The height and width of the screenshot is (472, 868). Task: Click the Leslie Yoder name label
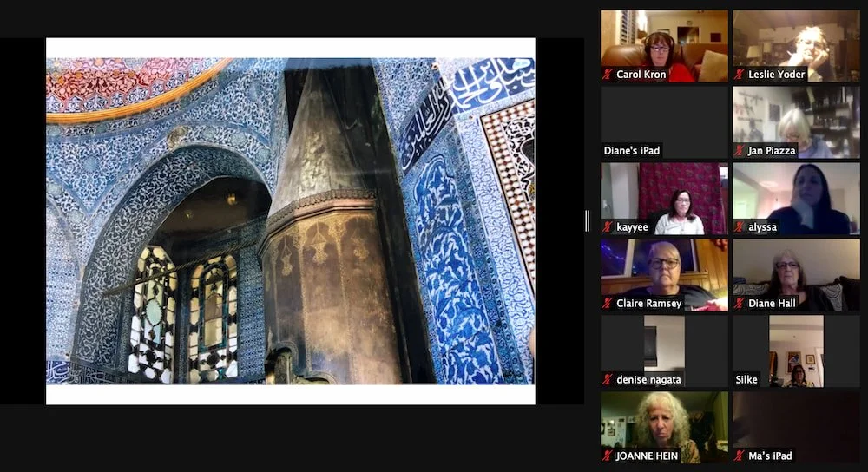[776, 74]
